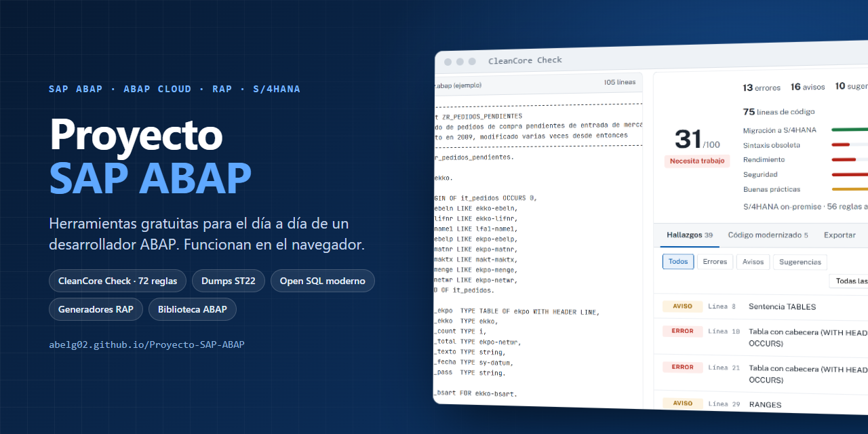The image size is (868, 434).
Task: Click the CleanCore Check · 72 reglas pill
Action: [x=117, y=281]
